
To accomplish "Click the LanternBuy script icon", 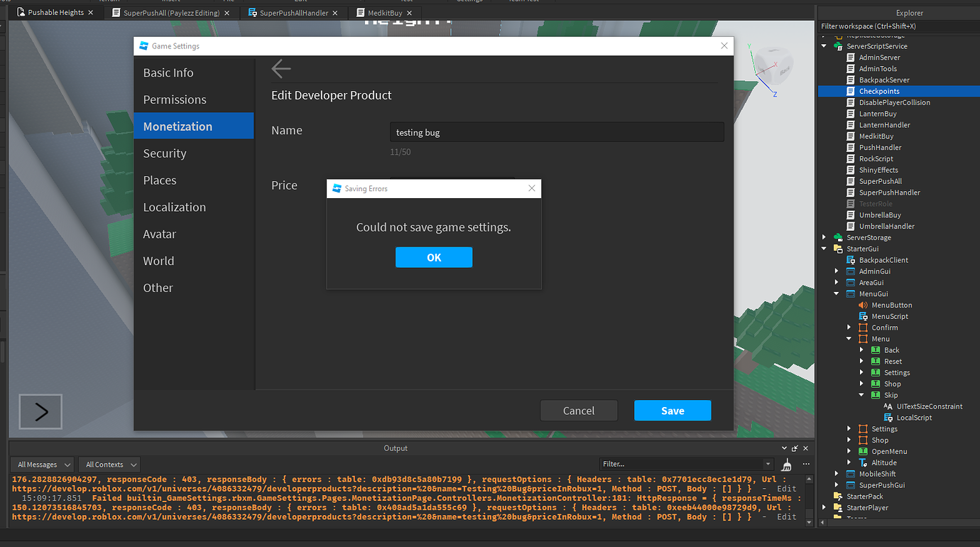I will [x=851, y=114].
